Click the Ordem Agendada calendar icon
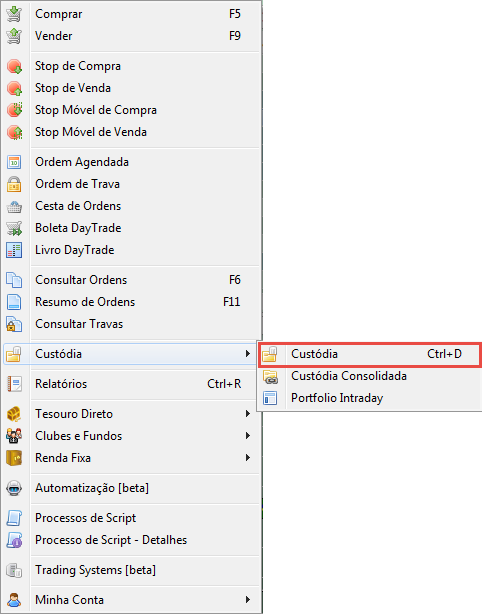482x614 pixels. pos(14,162)
